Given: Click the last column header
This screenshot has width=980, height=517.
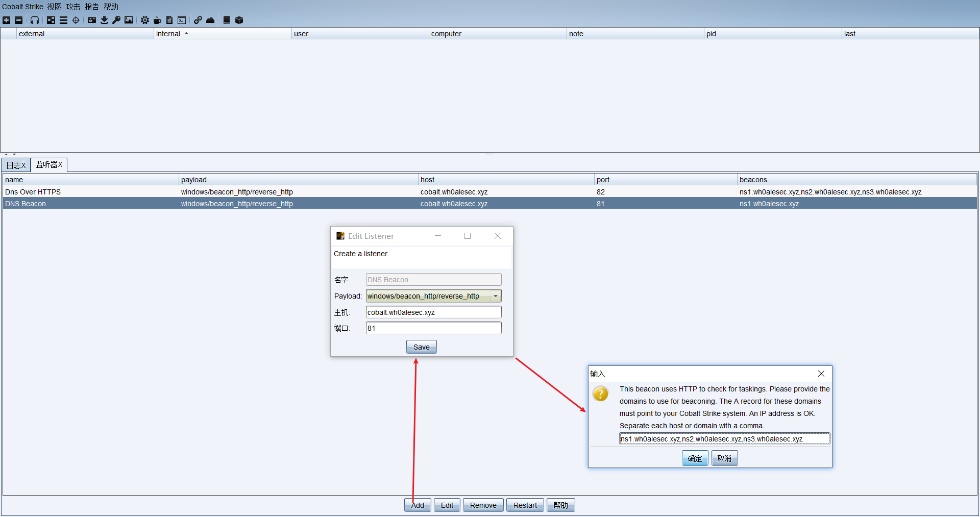Looking at the screenshot, I should [x=911, y=34].
